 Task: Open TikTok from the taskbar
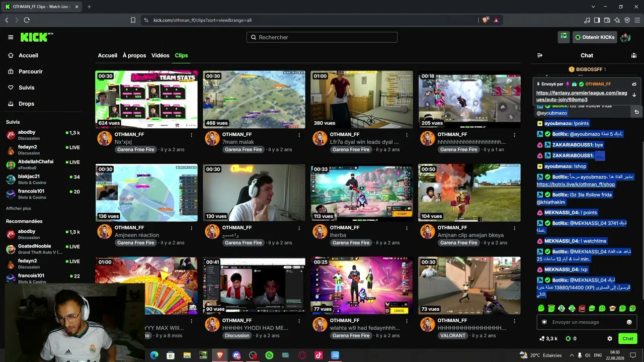click(x=318, y=355)
